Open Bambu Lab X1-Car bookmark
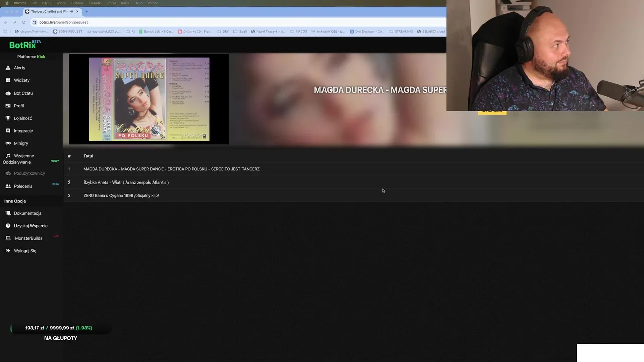Viewport: 644px width, 362px height. tap(156, 31)
